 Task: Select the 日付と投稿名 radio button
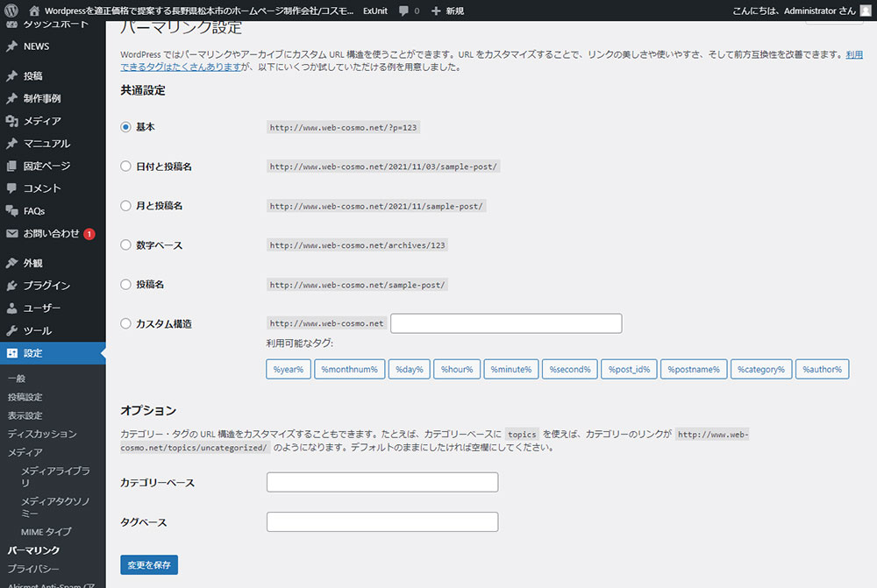pyautogui.click(x=126, y=166)
